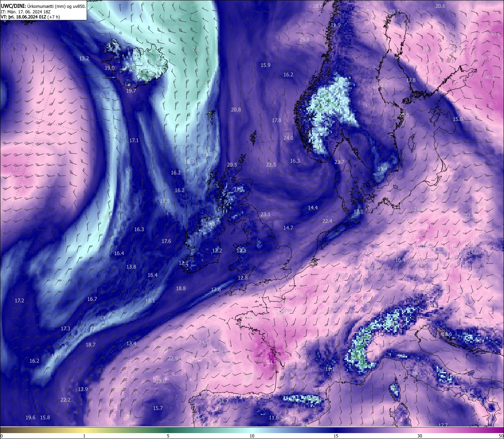Select the 15.7 value off northwest Spain
This screenshot has width=504, height=439.
tap(158, 408)
